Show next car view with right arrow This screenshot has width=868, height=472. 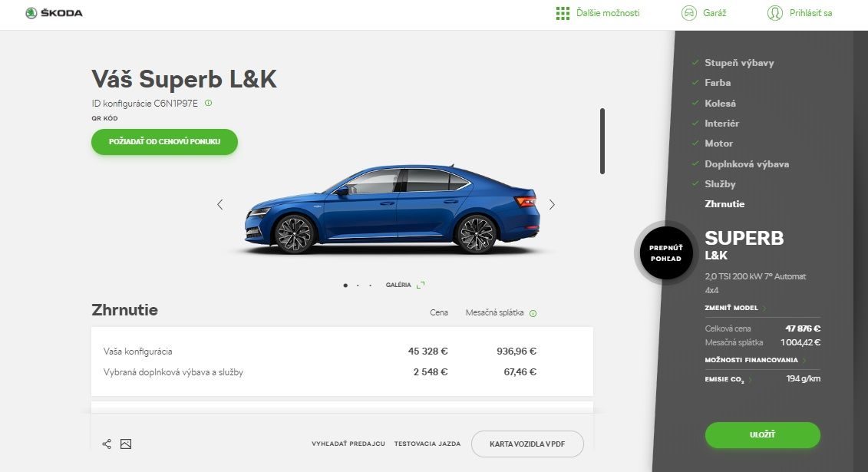(x=552, y=205)
